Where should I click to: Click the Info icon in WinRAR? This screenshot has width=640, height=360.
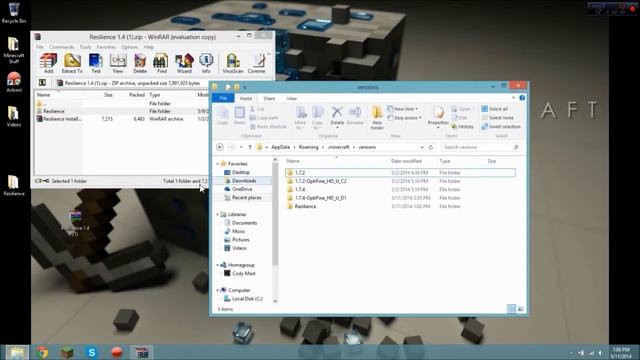(x=206, y=63)
